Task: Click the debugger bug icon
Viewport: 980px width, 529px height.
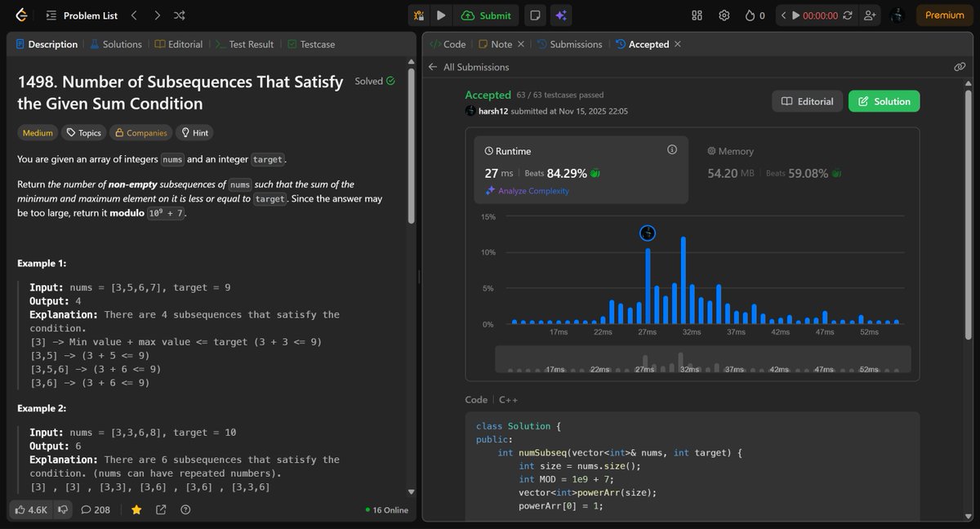Action: 420,15
